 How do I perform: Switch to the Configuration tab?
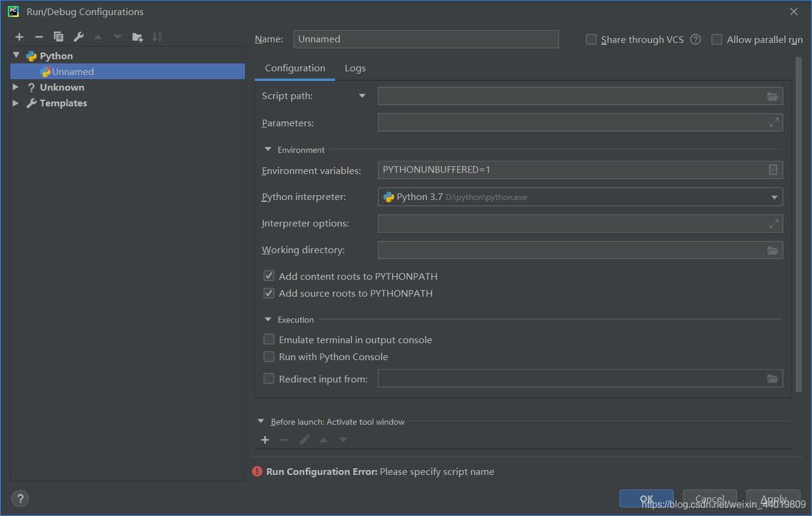pyautogui.click(x=294, y=68)
